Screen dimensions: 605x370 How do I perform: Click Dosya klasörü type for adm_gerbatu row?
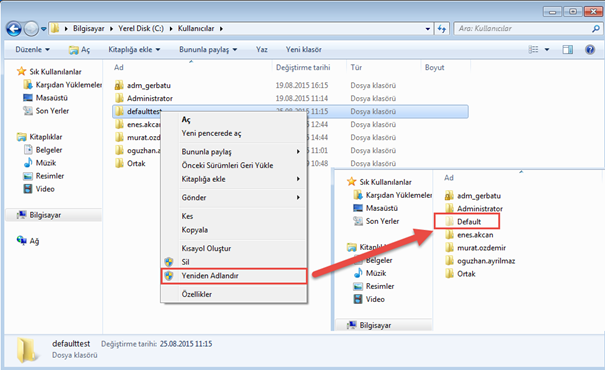point(373,85)
